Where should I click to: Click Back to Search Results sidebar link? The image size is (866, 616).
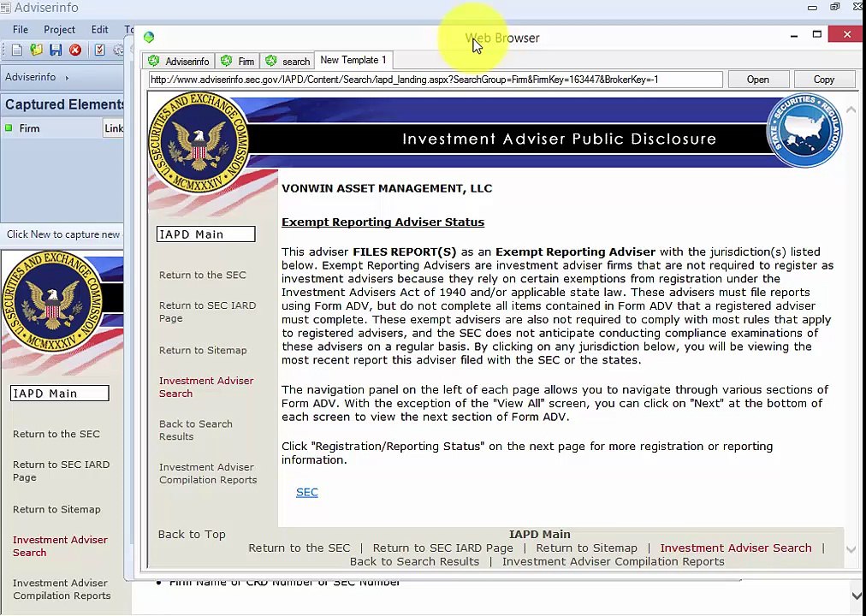click(x=195, y=430)
